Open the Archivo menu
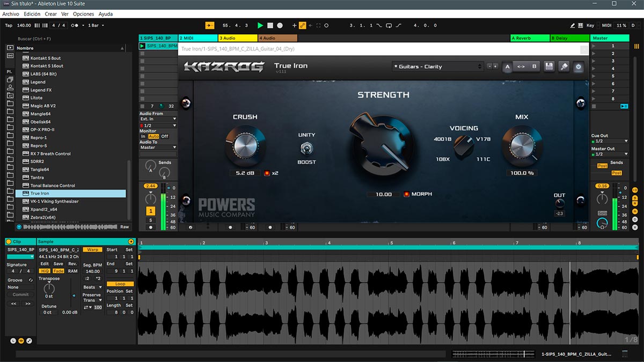 point(11,14)
